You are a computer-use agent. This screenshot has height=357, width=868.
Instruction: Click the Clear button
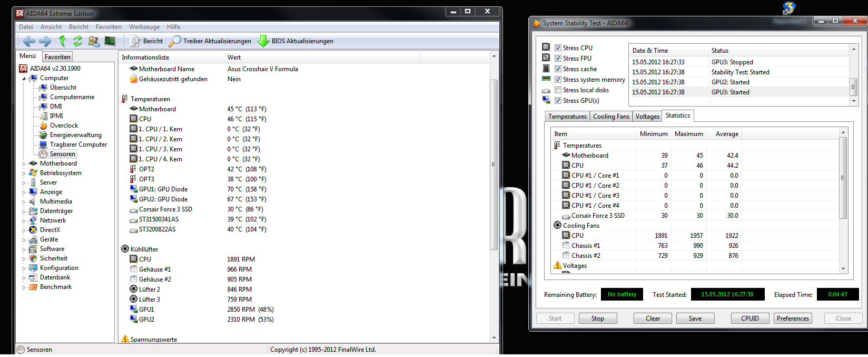(x=653, y=319)
